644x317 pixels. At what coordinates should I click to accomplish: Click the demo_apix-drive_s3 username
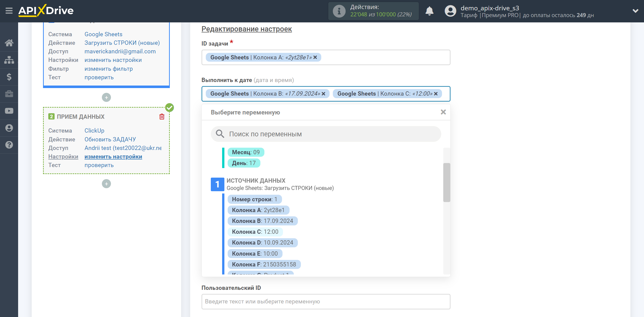(x=490, y=8)
